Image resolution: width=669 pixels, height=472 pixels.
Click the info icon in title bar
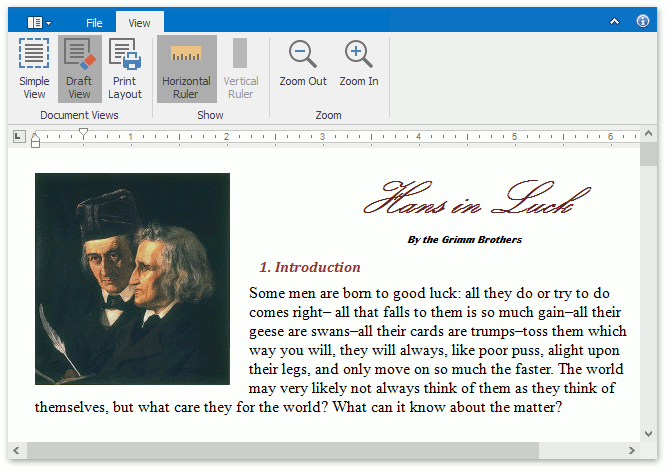(643, 21)
